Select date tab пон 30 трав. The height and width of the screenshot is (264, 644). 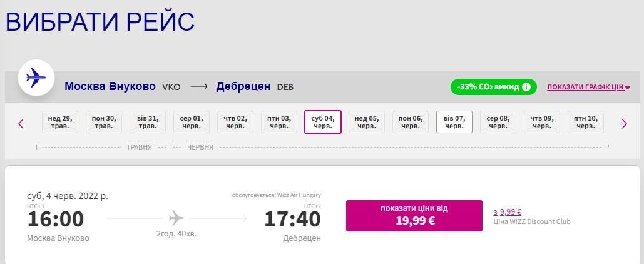coord(103,122)
